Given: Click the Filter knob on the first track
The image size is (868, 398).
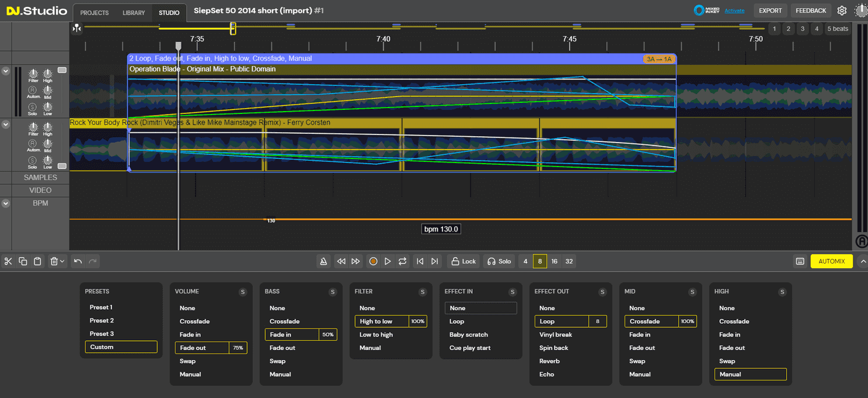Looking at the screenshot, I should tap(33, 73).
